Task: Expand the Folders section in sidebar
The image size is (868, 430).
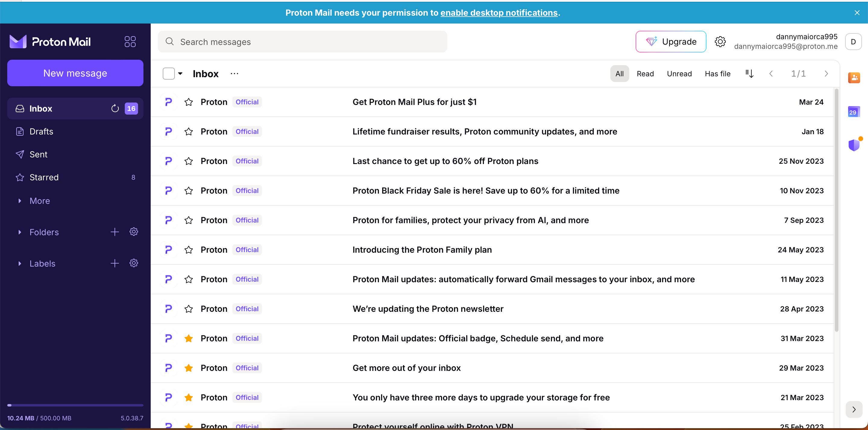Action: click(x=19, y=232)
